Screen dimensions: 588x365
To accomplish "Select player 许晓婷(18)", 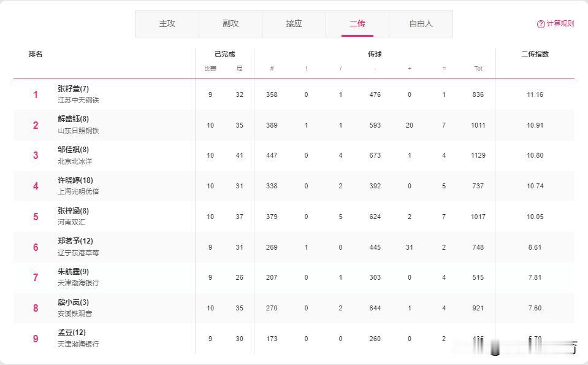I will click(x=75, y=180).
